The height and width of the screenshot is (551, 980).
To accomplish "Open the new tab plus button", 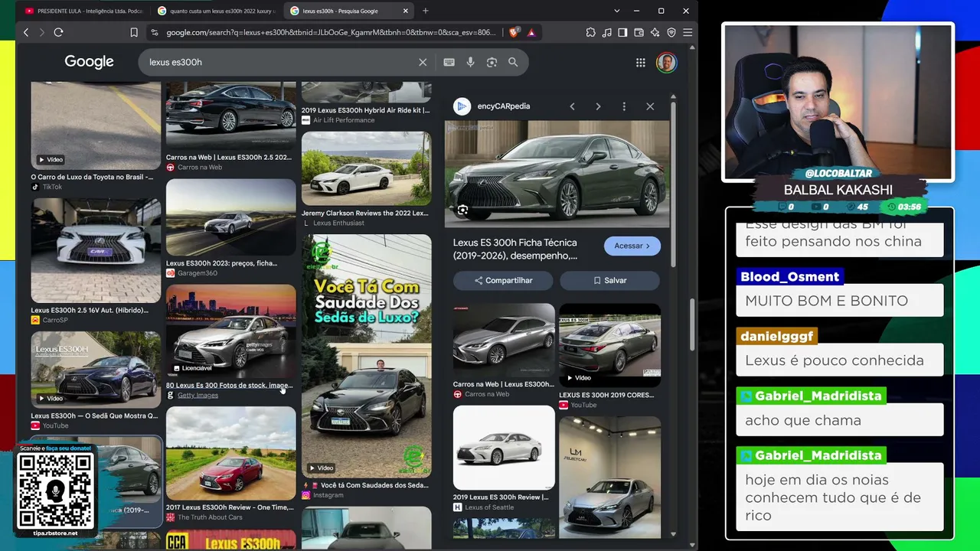I will click(426, 11).
